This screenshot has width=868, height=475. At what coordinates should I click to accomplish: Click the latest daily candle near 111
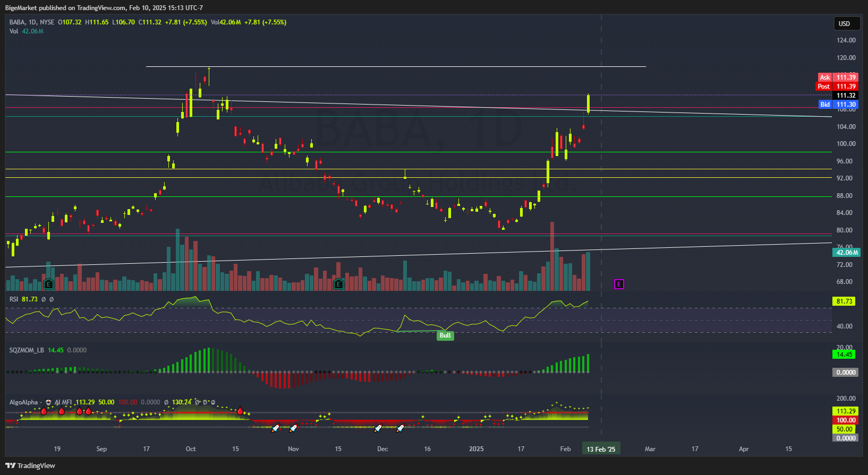pyautogui.click(x=588, y=103)
